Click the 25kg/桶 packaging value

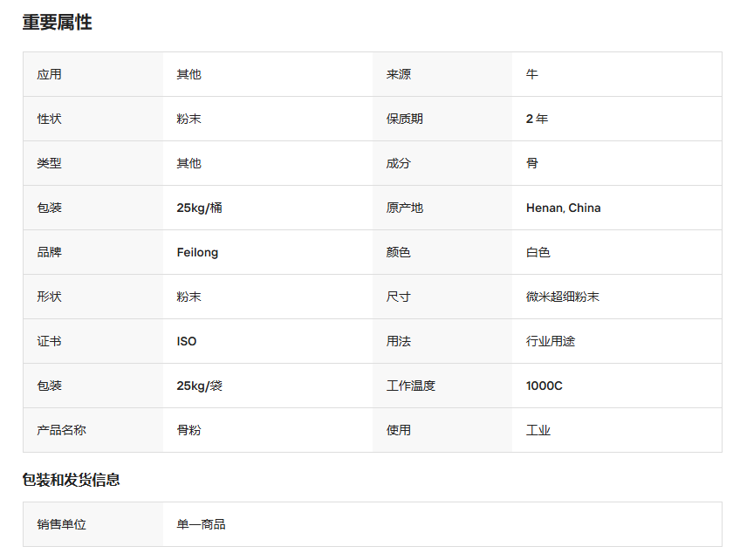coord(199,208)
